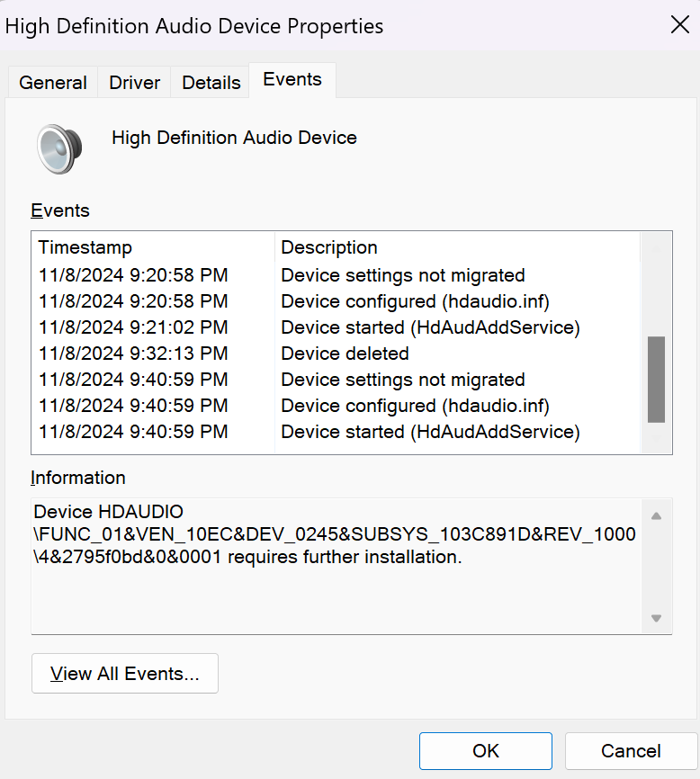Click the OK button
Screen dimensions: 700x779
pyautogui.click(x=485, y=750)
